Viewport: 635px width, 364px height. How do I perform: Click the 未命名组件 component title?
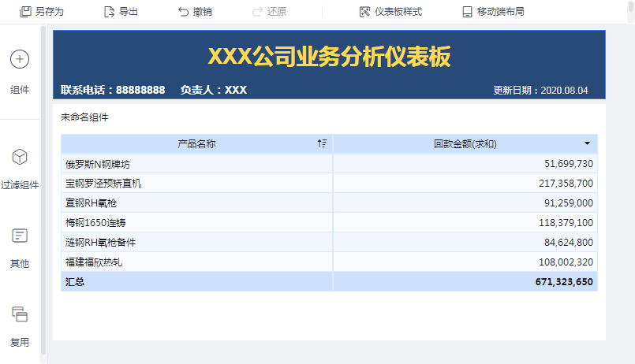coord(84,117)
